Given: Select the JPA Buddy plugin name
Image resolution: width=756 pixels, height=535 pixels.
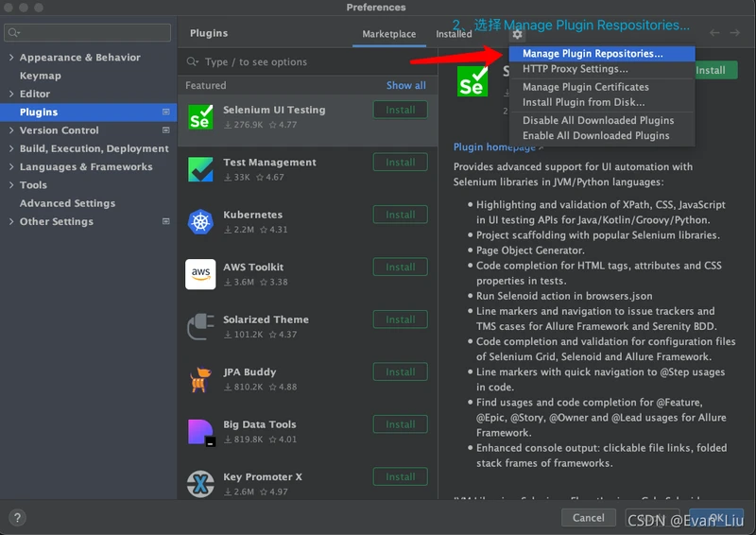Looking at the screenshot, I should point(249,371).
